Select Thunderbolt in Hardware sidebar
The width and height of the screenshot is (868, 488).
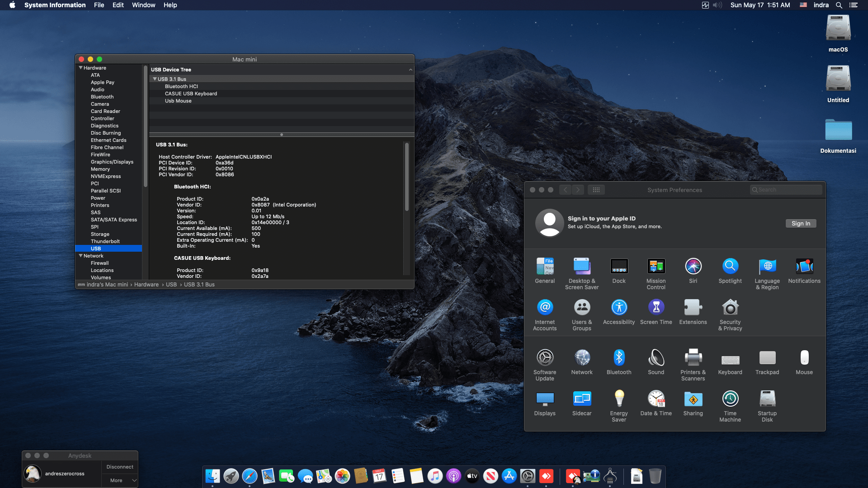[x=105, y=241]
